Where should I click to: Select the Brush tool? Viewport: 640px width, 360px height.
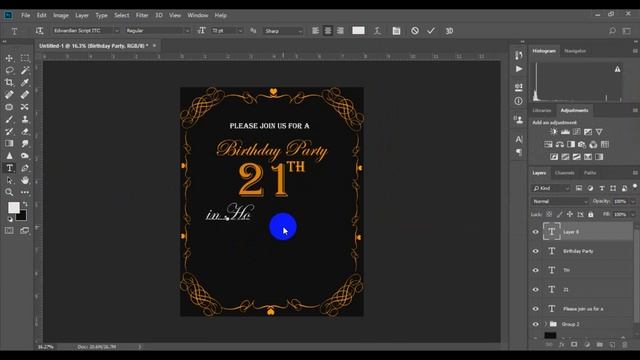[9, 119]
